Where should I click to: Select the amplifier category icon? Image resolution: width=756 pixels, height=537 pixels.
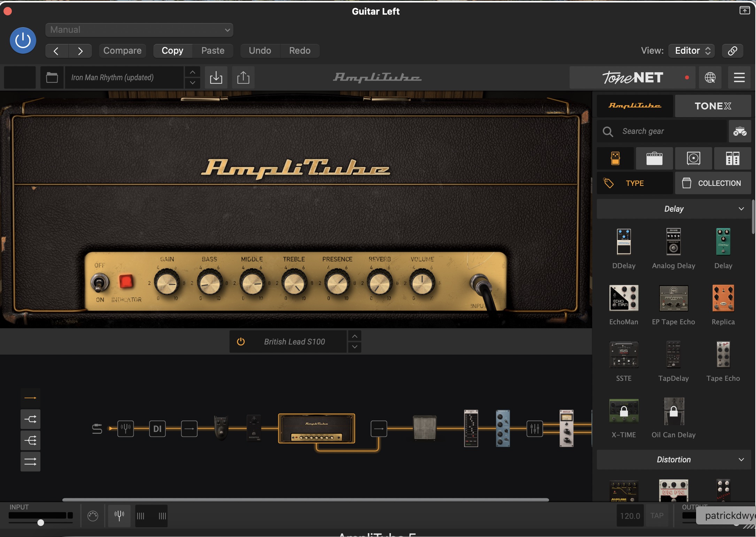pos(655,158)
